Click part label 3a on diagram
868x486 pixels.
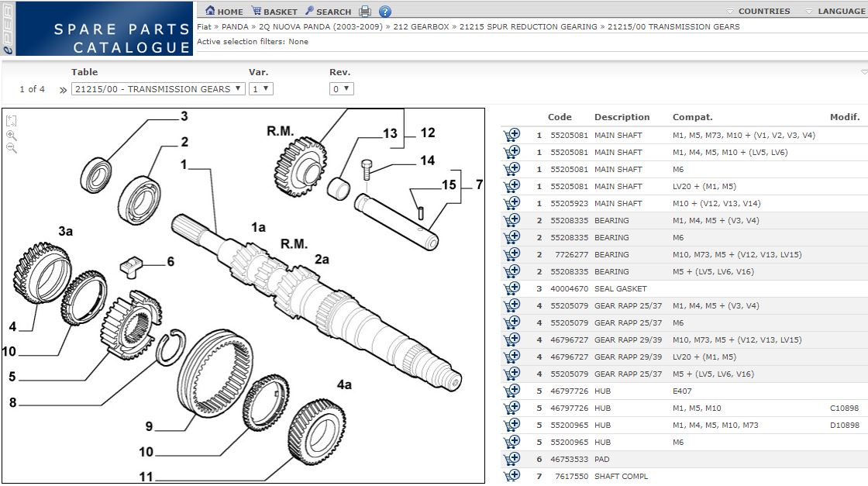pyautogui.click(x=66, y=231)
